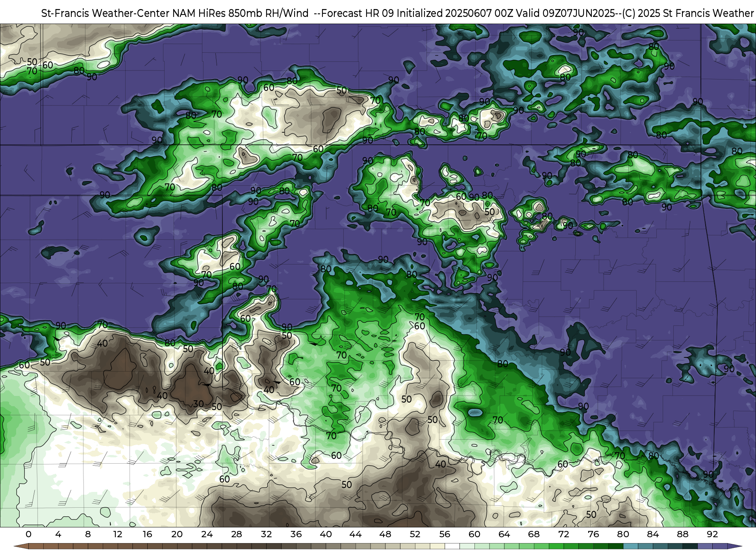The image size is (756, 551).
Task: Click the '44' colorbar label
Action: point(356,534)
